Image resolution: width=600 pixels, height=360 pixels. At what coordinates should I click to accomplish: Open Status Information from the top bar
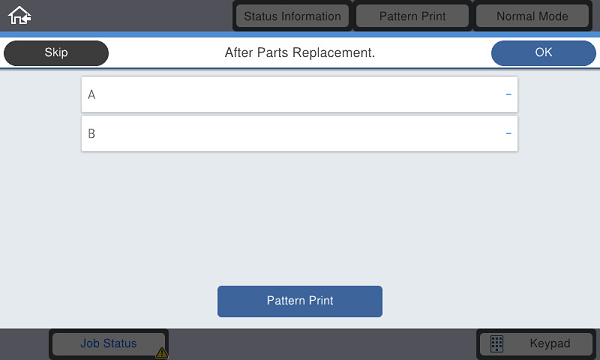(x=292, y=16)
